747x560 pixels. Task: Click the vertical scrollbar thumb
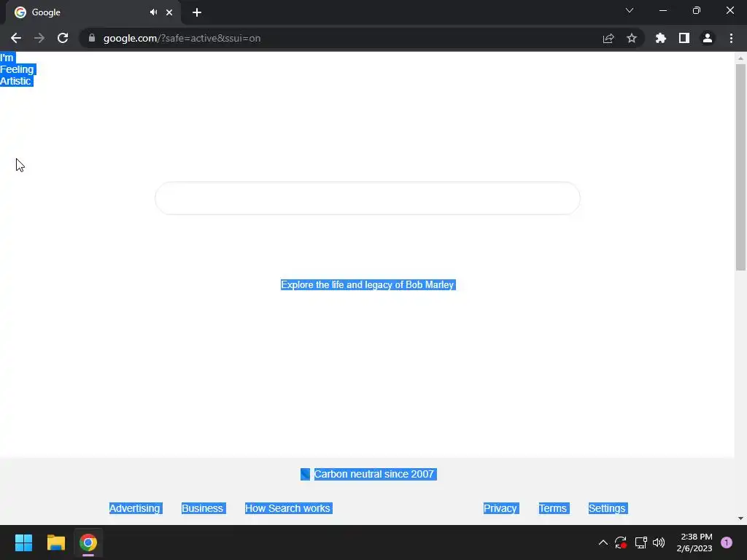pos(740,167)
